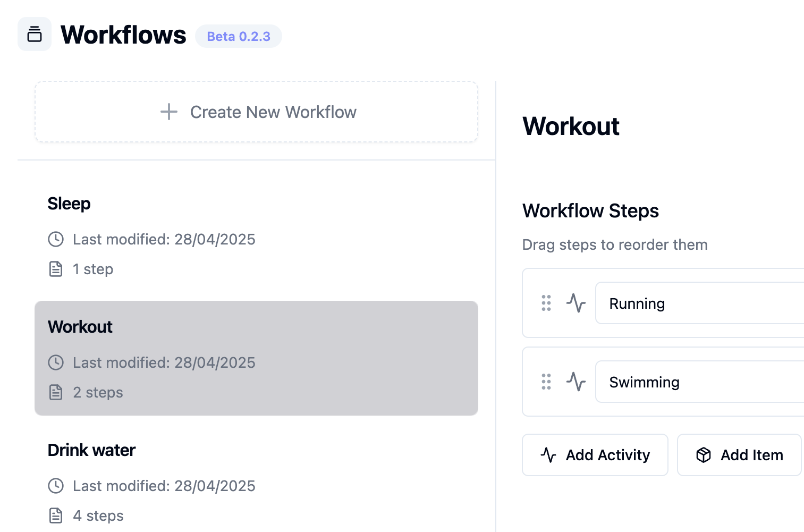Click the box icon inside the Add Item button

coord(703,455)
